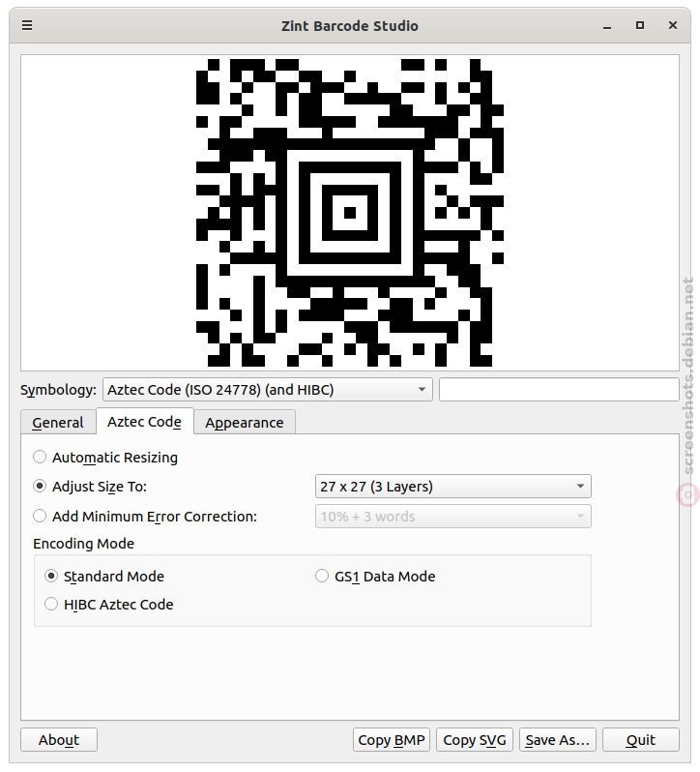The height and width of the screenshot is (772, 700).
Task: Quit the application
Action: pyautogui.click(x=641, y=739)
